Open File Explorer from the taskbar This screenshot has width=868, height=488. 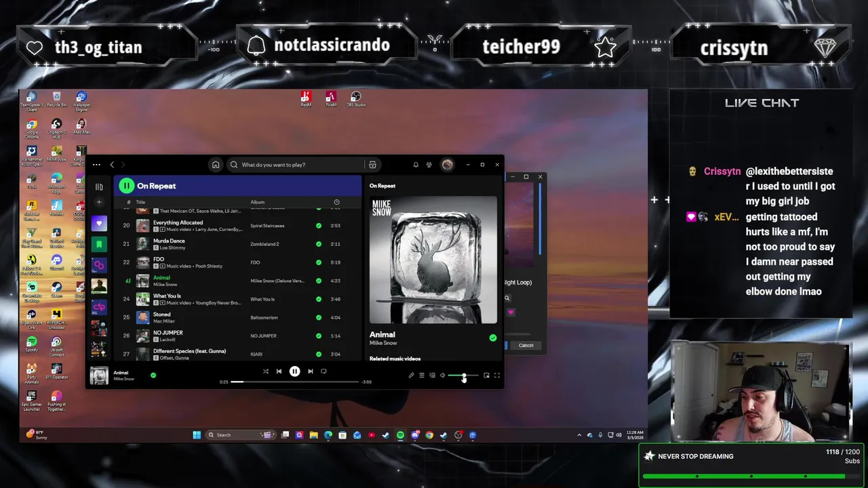pyautogui.click(x=314, y=435)
